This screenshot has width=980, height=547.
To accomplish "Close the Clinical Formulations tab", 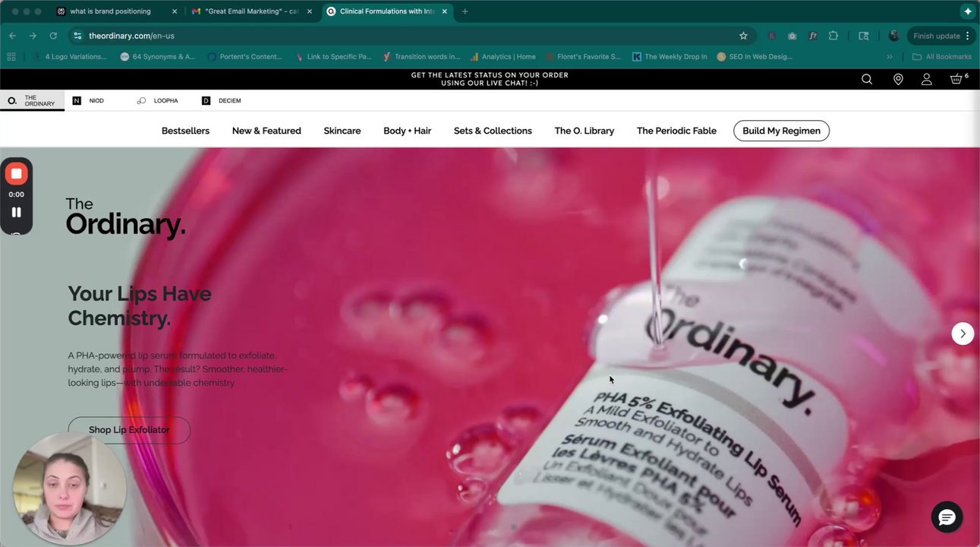I will click(445, 11).
